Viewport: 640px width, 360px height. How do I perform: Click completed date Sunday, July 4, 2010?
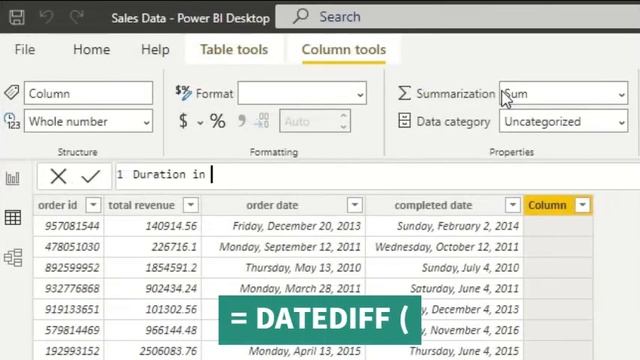444,268
